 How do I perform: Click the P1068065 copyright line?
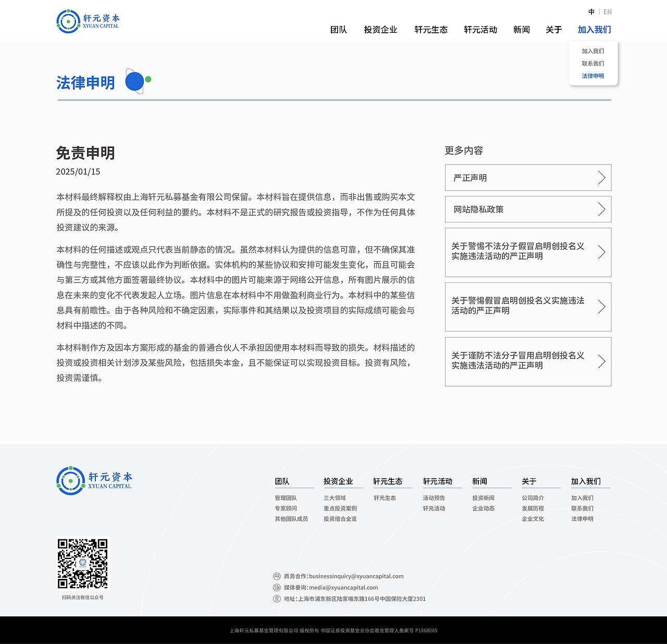[333, 630]
